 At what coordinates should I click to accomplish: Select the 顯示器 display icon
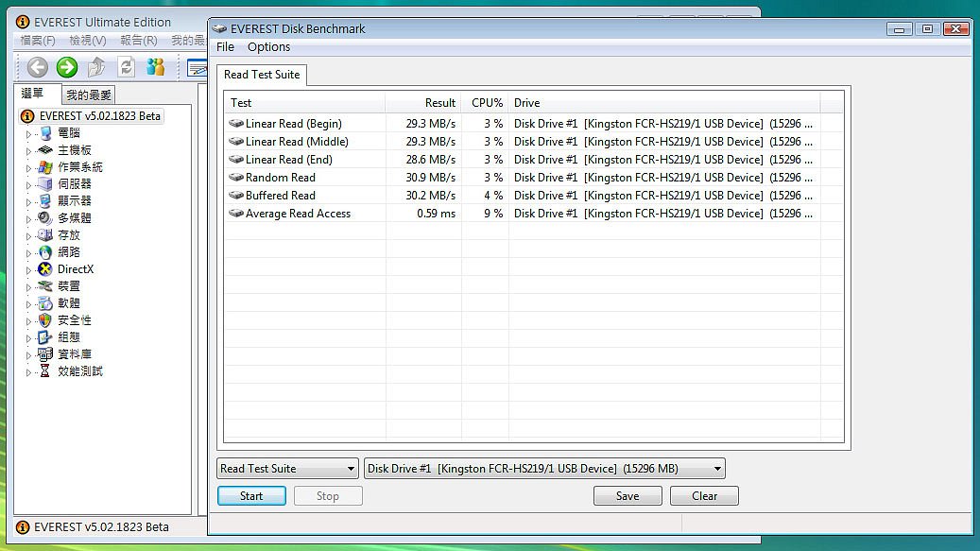[x=45, y=201]
